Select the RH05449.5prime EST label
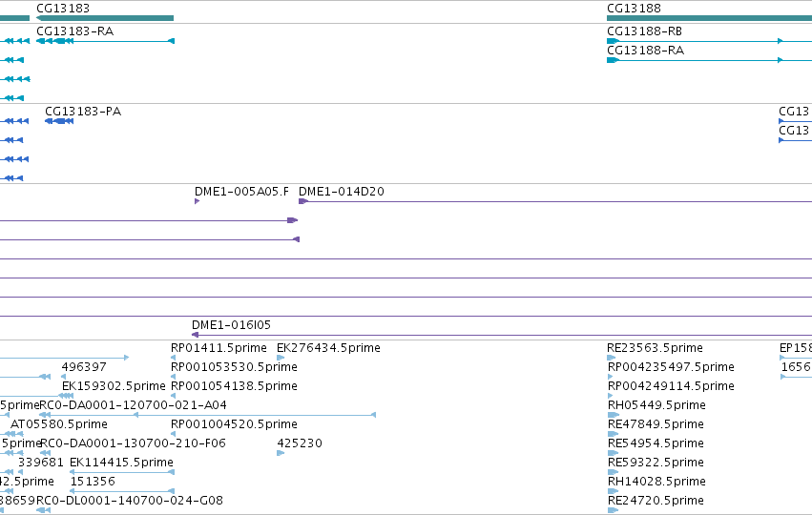Screen dimensions: 812x515 pos(656,405)
